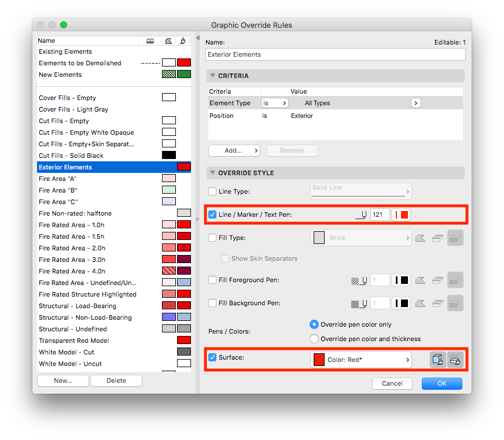Select Structural - Undefined rule
Screen dimensions: 504x440
114,329
